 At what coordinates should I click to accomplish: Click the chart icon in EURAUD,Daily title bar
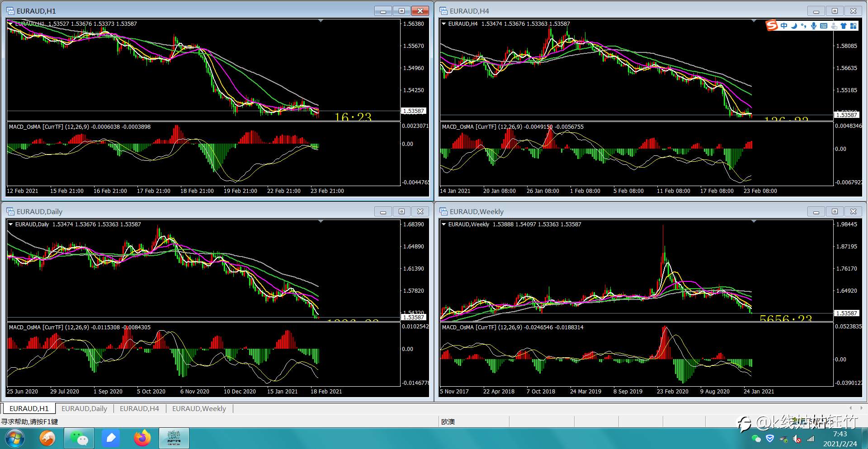[10, 211]
